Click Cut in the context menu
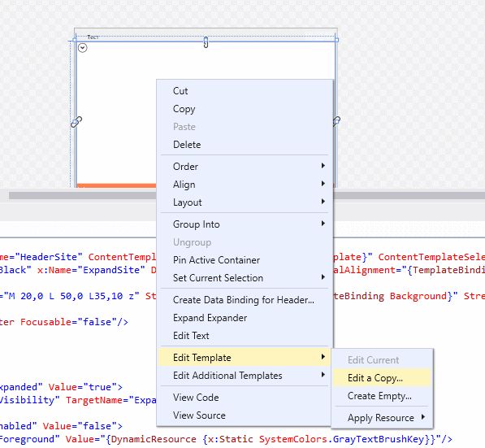485x448 pixels. (x=245, y=91)
